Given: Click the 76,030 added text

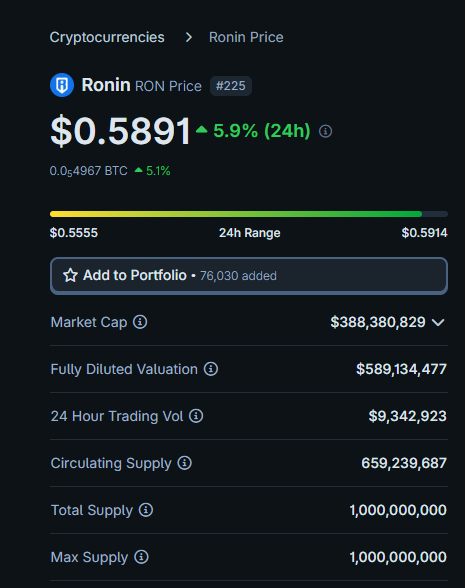Looking at the screenshot, I should [238, 276].
